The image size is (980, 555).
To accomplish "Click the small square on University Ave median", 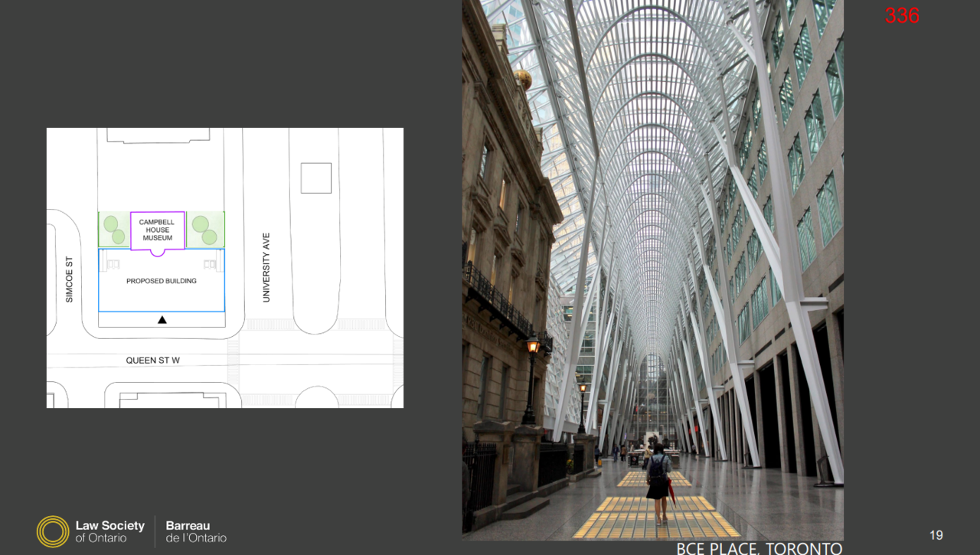I will coord(315,178).
